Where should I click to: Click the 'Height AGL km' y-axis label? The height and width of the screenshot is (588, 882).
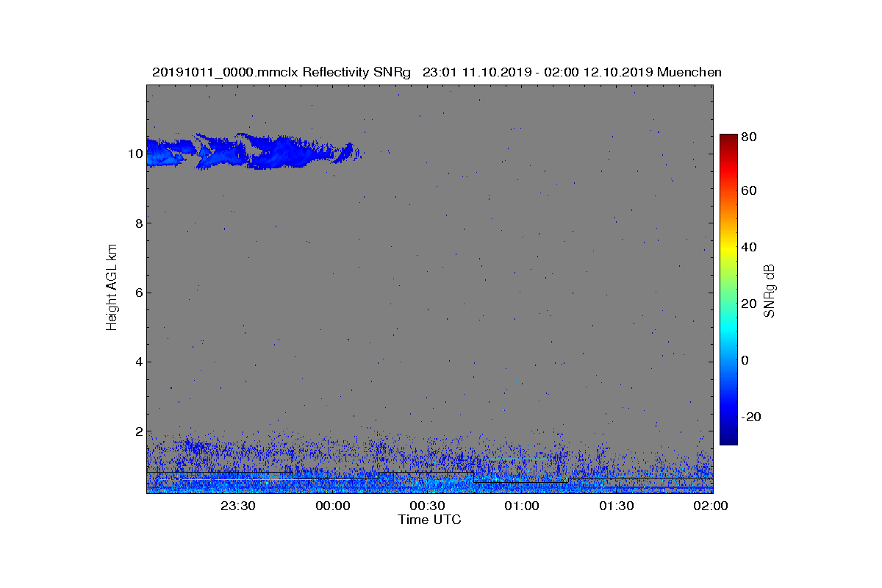pyautogui.click(x=112, y=287)
